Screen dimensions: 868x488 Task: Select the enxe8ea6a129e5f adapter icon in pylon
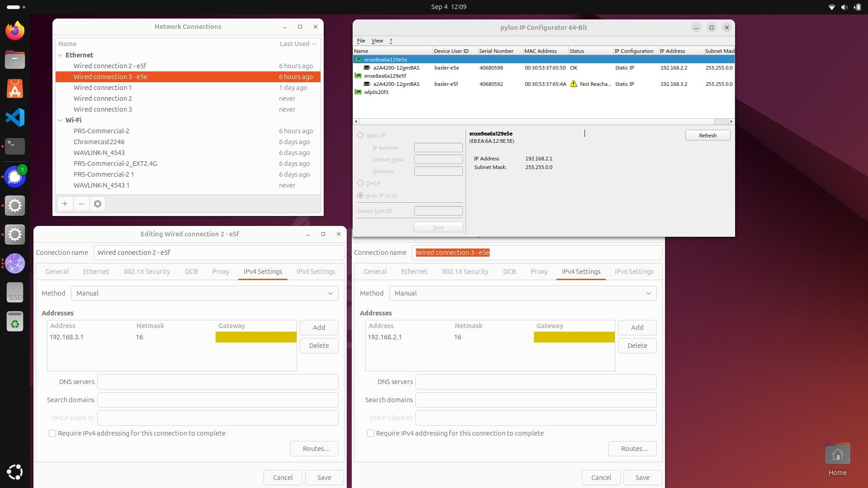tap(358, 76)
